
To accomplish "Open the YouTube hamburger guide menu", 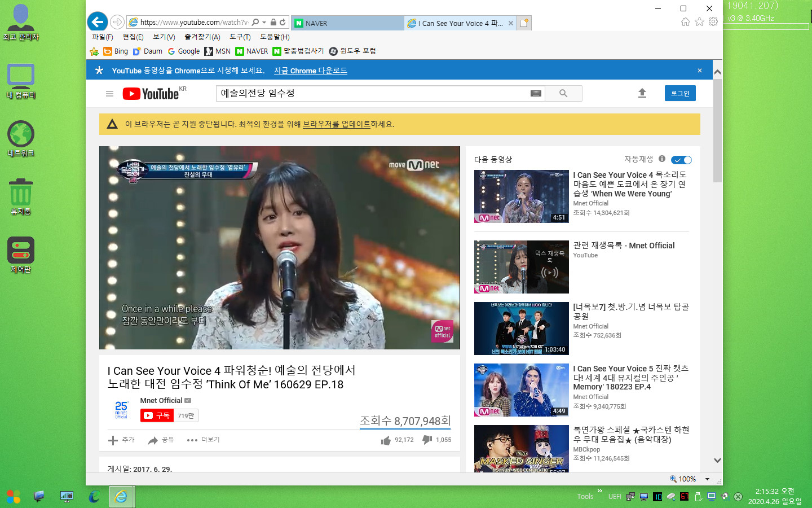I will coord(110,94).
